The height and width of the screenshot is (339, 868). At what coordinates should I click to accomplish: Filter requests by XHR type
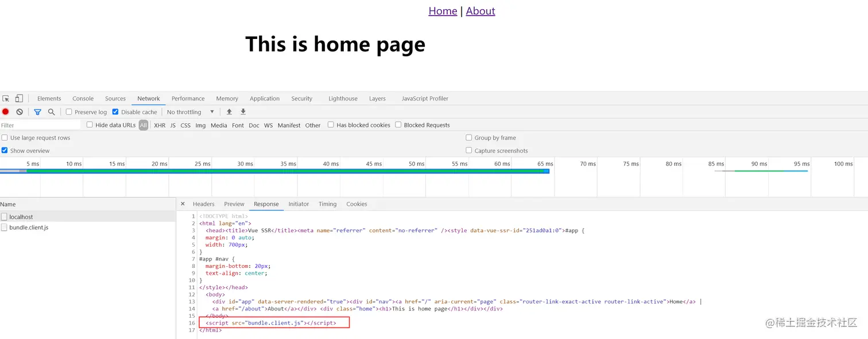pyautogui.click(x=160, y=125)
